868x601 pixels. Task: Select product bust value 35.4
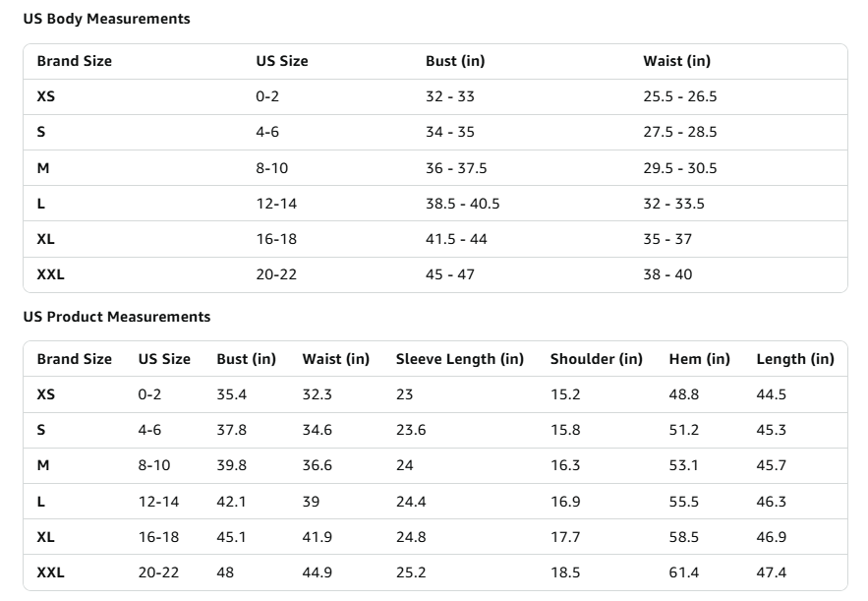click(231, 394)
